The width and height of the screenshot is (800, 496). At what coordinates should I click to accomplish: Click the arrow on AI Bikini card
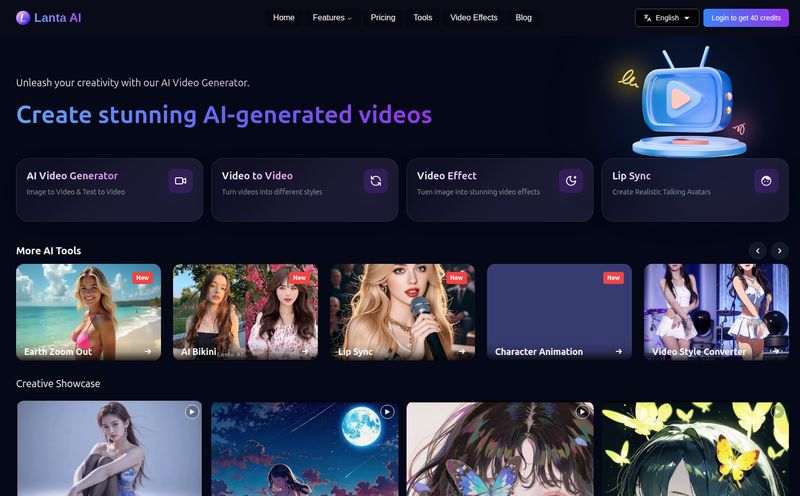[x=305, y=352]
